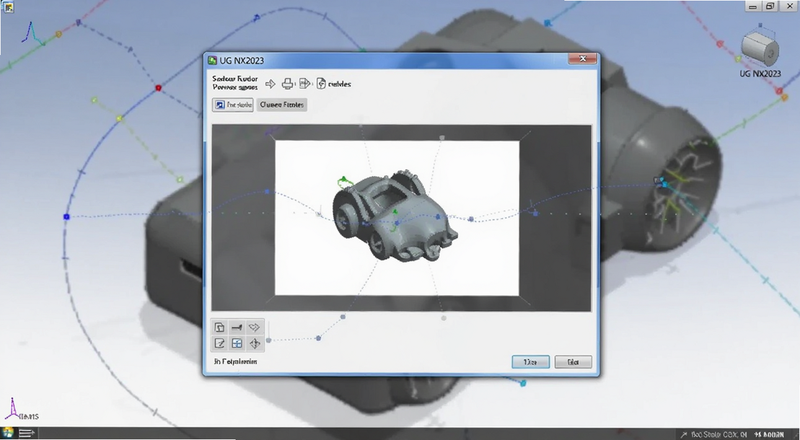The image size is (800, 440).
Task: Restore down the main application window
Action: [x=770, y=6]
